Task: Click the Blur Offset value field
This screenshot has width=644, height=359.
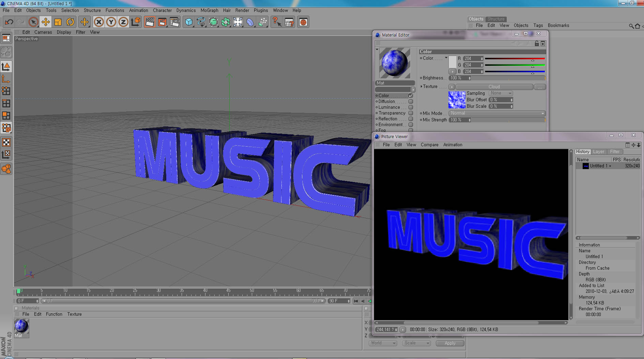Action: point(501,100)
